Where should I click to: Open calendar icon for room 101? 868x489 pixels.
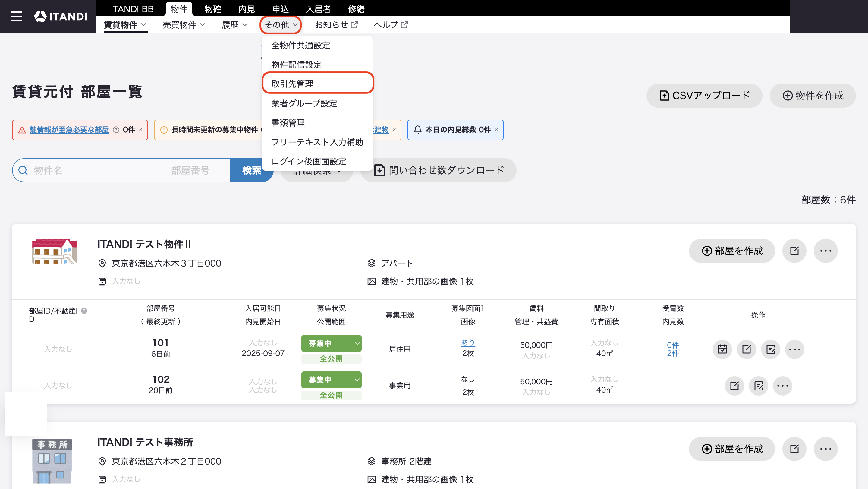pos(722,349)
